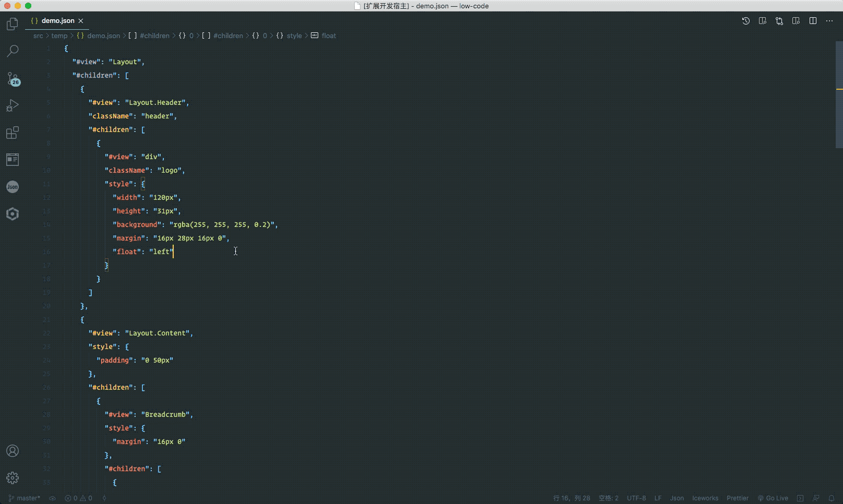The width and height of the screenshot is (843, 504).
Task: Select the demo.json editor tab
Action: 57,21
